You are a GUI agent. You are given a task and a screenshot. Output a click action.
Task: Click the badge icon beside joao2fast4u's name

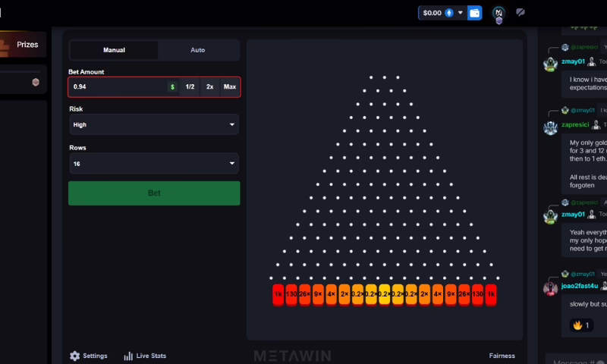(603, 286)
